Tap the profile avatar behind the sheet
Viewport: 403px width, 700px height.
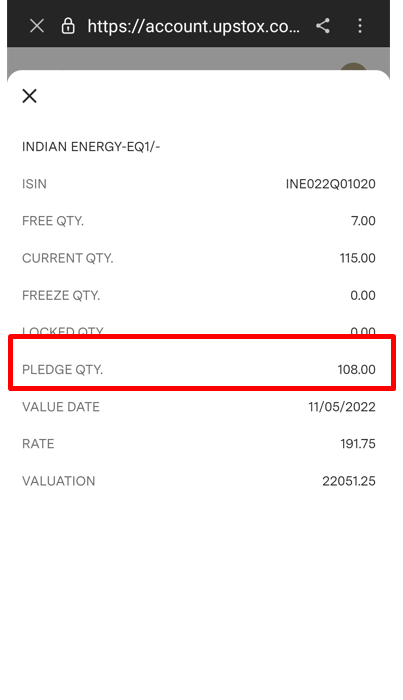coord(353,67)
